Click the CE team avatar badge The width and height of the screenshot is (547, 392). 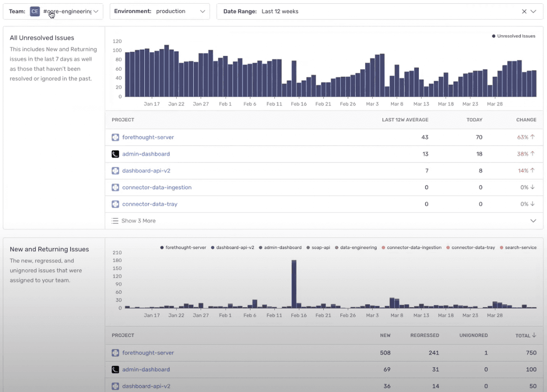click(x=35, y=11)
